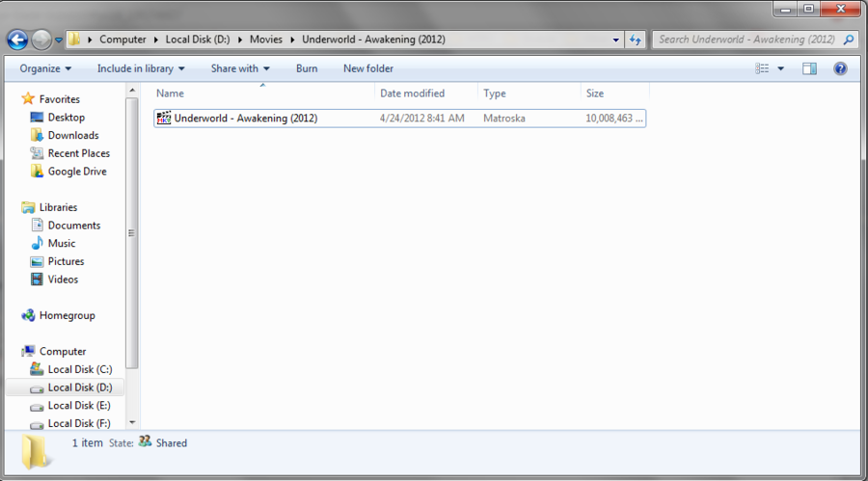
Task: Open Google Drive in sidebar
Action: pyautogui.click(x=77, y=172)
